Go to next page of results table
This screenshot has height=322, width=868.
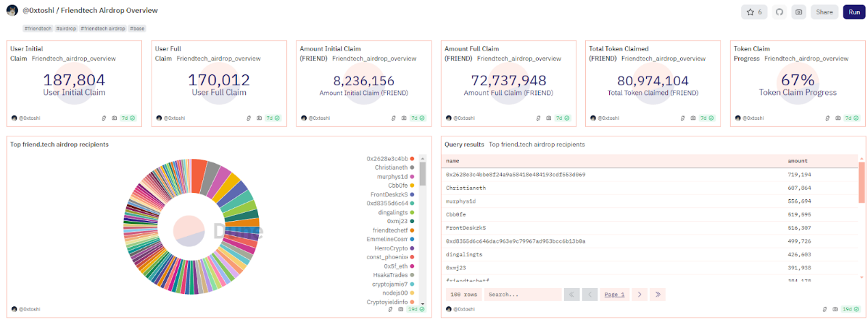pyautogui.click(x=639, y=295)
